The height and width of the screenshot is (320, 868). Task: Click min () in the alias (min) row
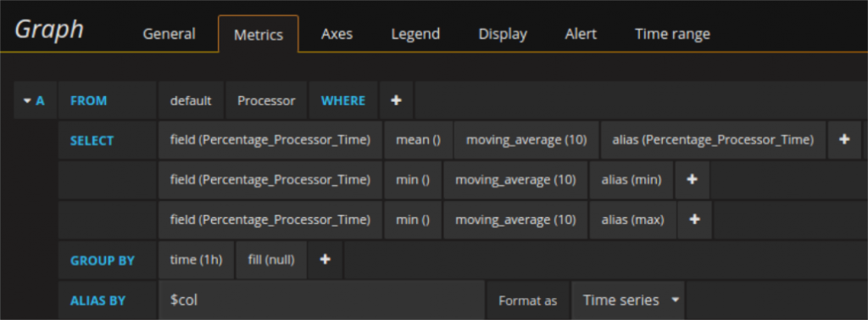413,180
